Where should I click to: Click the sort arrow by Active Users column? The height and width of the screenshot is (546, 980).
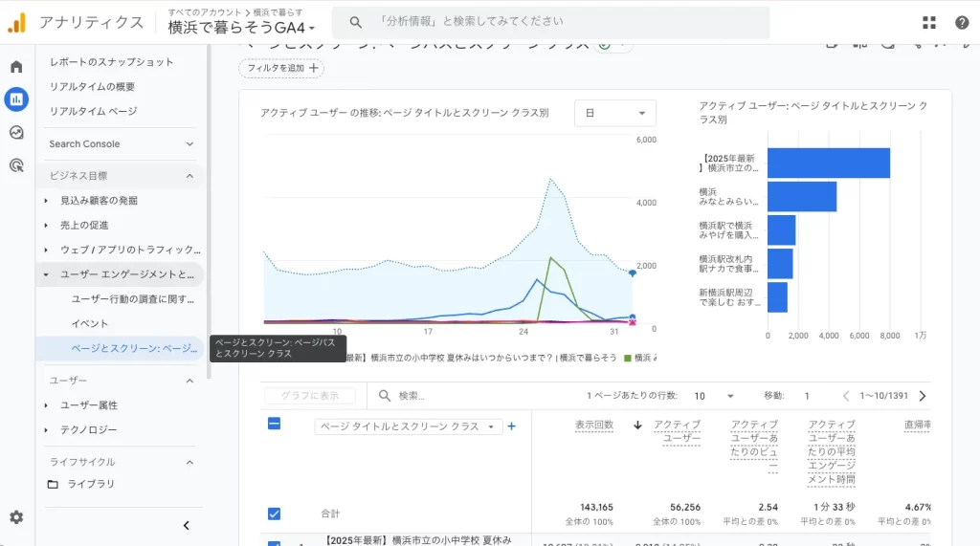click(x=637, y=425)
